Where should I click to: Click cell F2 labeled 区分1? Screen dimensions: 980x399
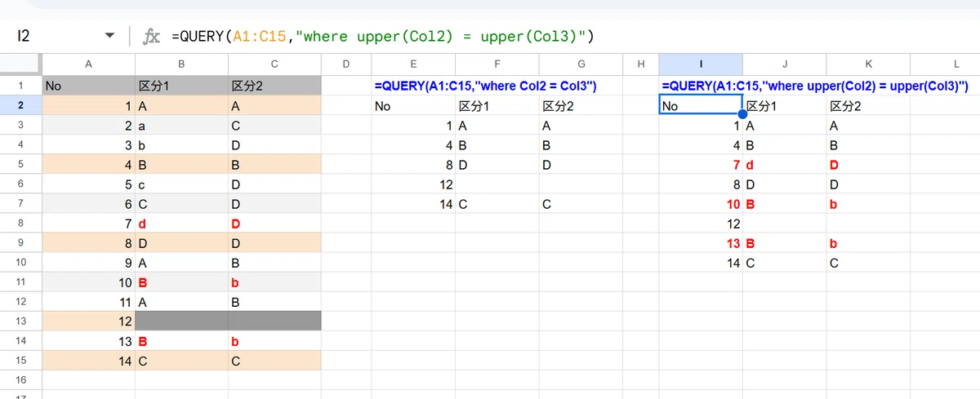pos(497,105)
